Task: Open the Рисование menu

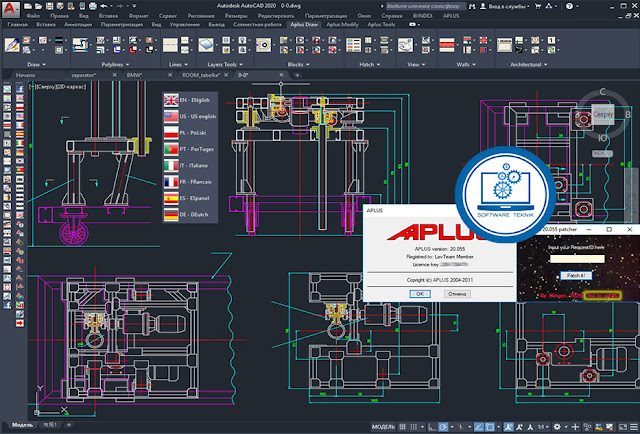Action: tap(201, 16)
